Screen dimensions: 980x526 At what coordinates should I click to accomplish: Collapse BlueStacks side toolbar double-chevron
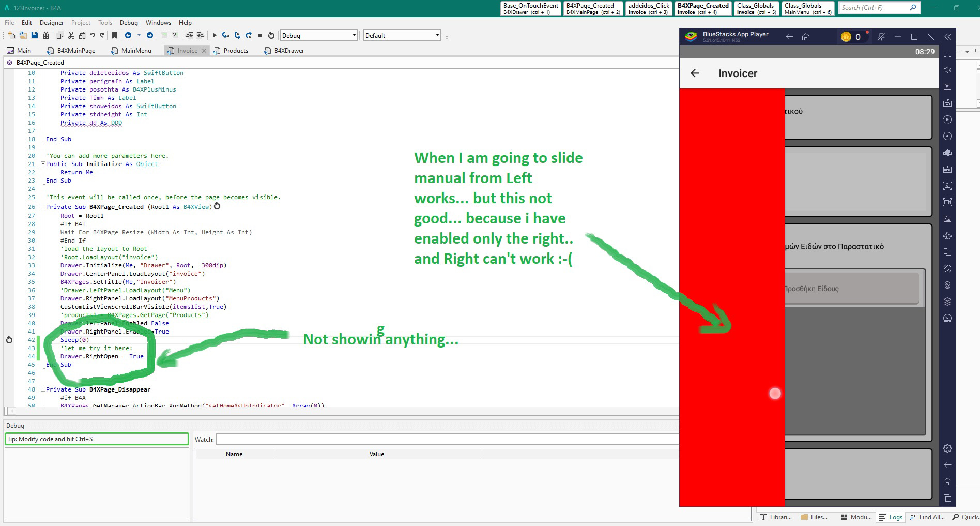point(947,37)
